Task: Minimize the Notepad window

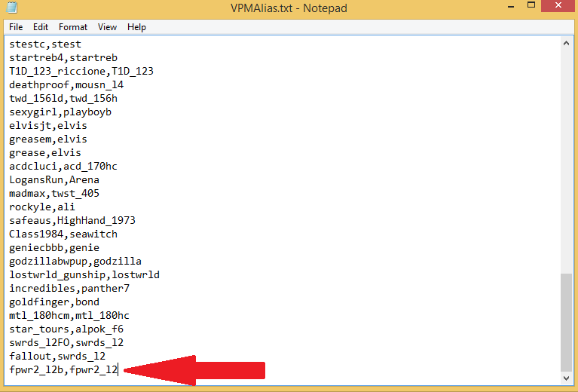Action: click(511, 6)
